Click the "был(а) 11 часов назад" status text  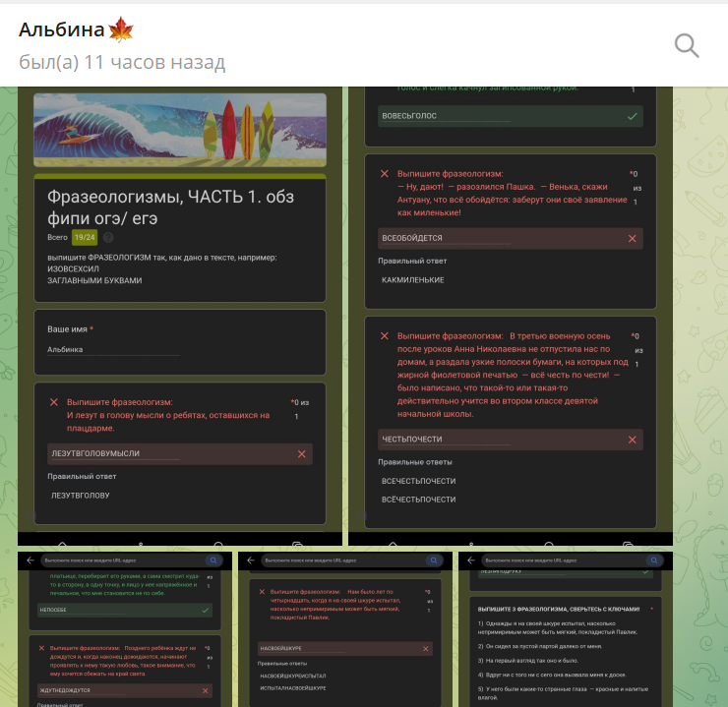tap(122, 63)
